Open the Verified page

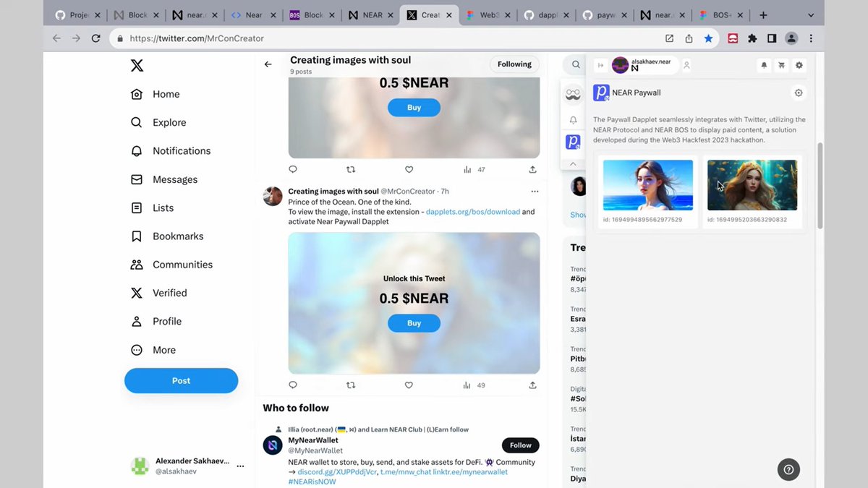158,293
